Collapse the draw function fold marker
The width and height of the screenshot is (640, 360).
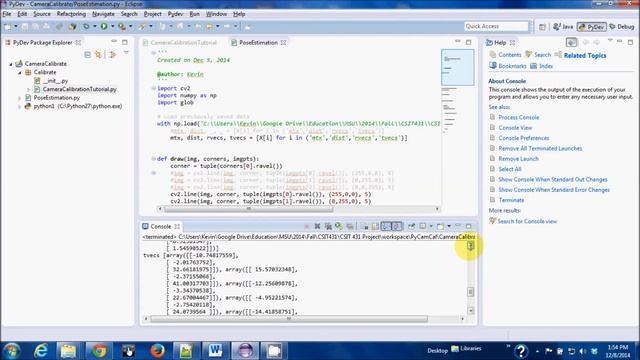pyautogui.click(x=154, y=159)
